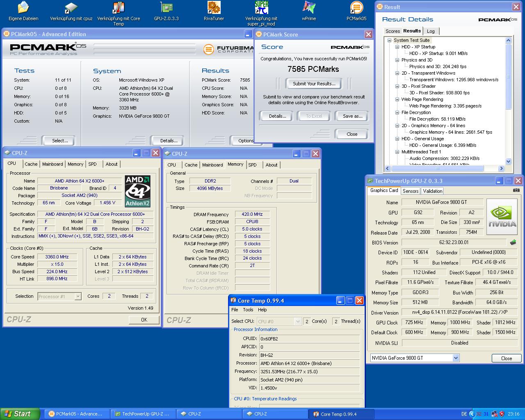Click the tray clock showing 23:16
Screen dimensions: 525x420
coord(514,414)
